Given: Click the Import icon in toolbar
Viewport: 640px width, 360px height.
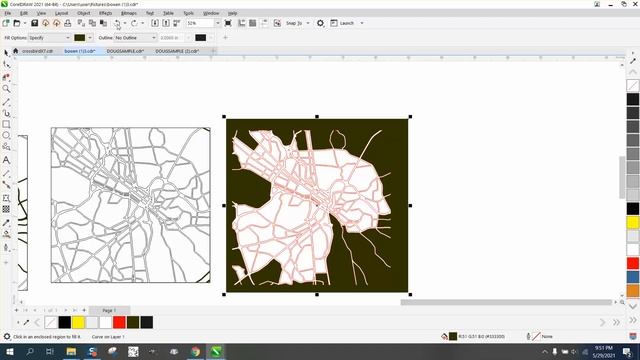Looking at the screenshot, I should pos(155,23).
